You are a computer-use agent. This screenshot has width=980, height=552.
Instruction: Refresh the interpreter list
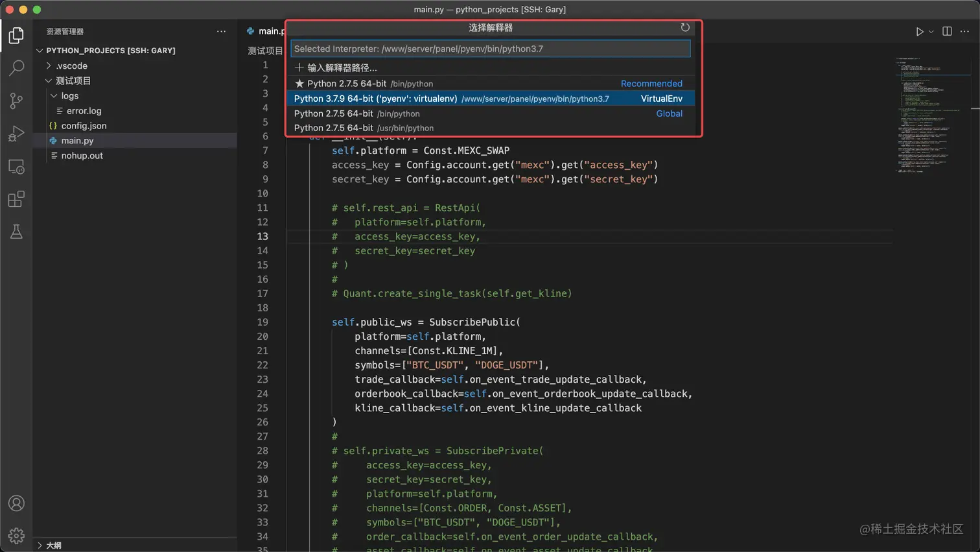click(685, 27)
